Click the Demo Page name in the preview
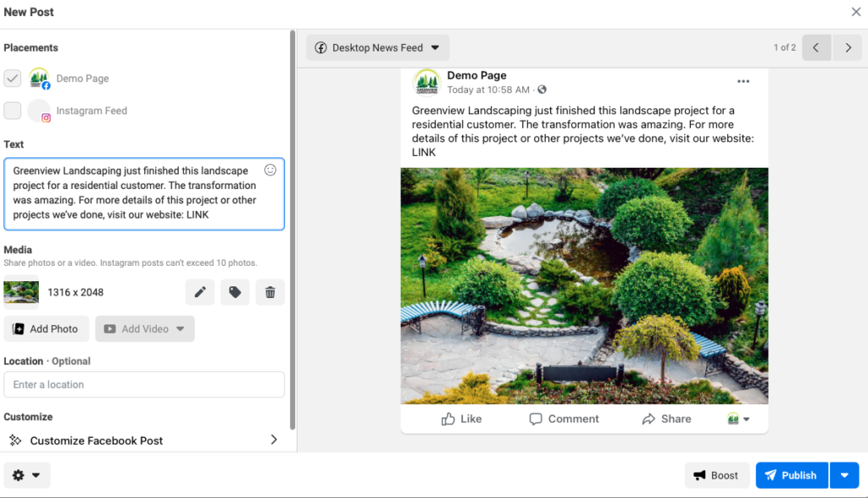The image size is (868, 498). [476, 75]
